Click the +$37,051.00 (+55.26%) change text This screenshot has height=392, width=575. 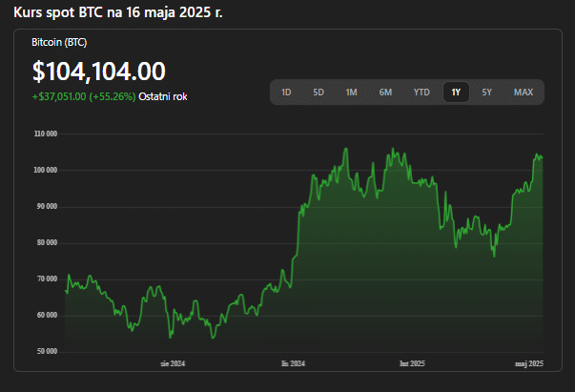tap(84, 97)
